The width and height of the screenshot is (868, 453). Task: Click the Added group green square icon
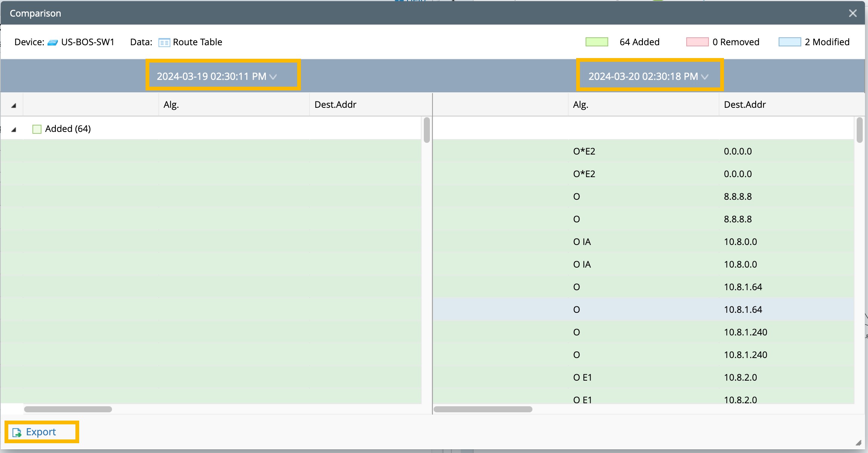click(37, 129)
